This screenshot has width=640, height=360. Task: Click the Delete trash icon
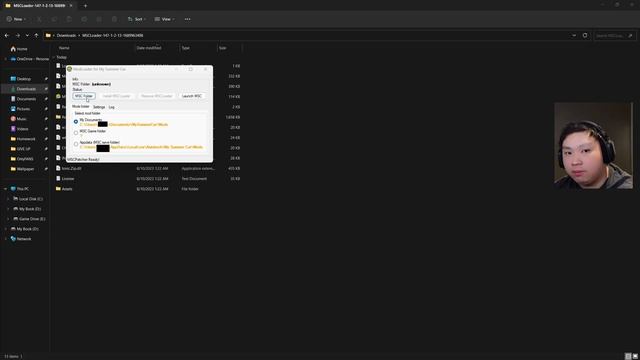[x=114, y=19]
